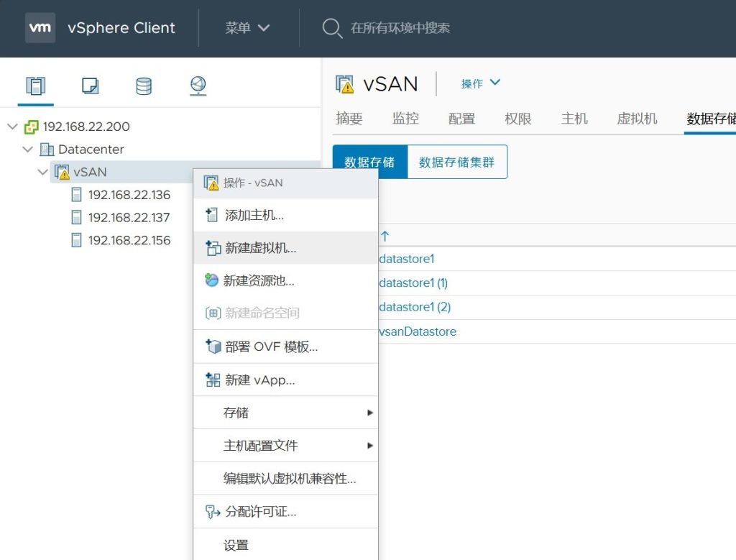Select host 192.168.22.136 in tree
The width and height of the screenshot is (736, 560).
click(129, 195)
